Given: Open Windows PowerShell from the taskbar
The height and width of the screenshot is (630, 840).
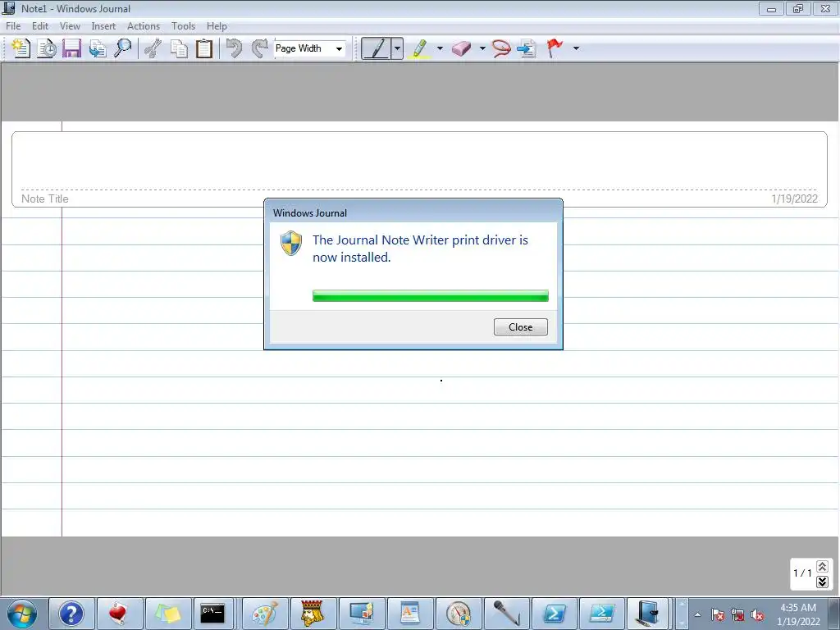Looking at the screenshot, I should pos(554,614).
